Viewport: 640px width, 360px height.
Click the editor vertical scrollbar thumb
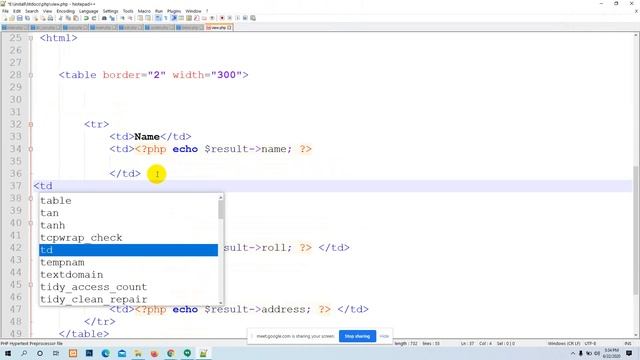636,229
